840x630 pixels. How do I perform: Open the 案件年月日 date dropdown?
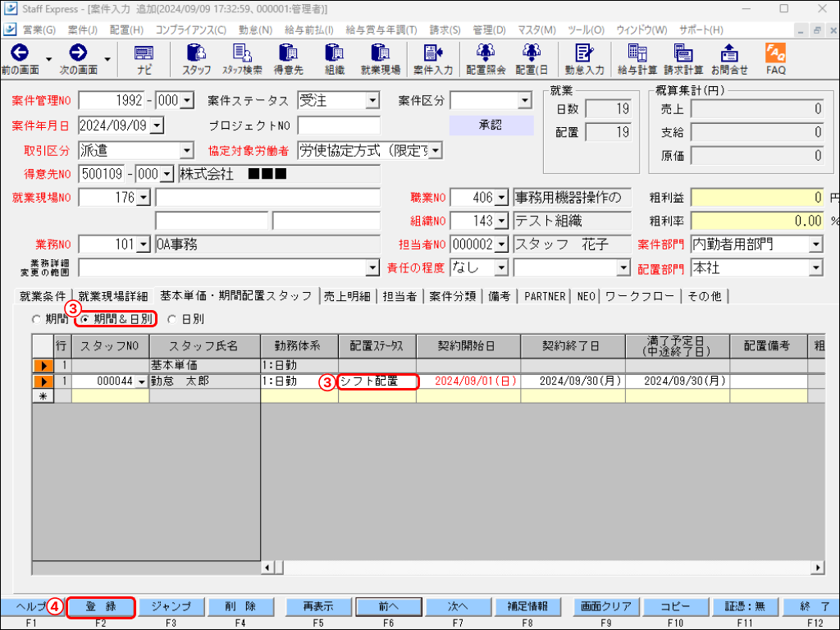[x=157, y=126]
